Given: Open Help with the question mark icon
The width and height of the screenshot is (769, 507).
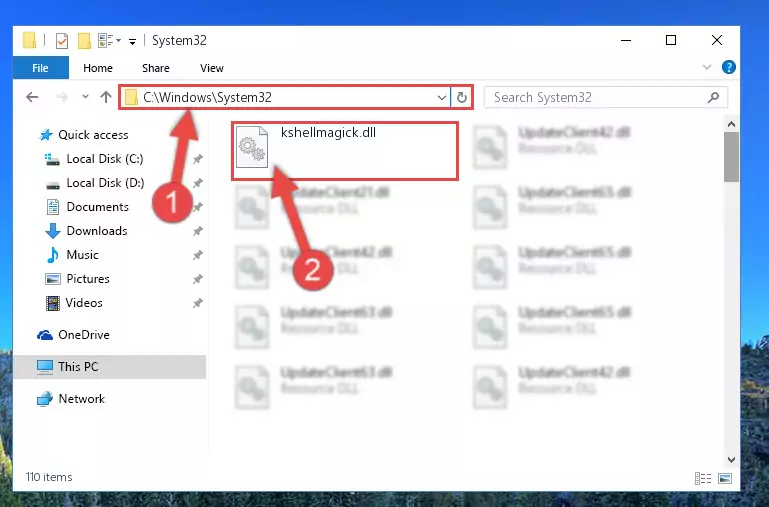Looking at the screenshot, I should click(x=729, y=67).
